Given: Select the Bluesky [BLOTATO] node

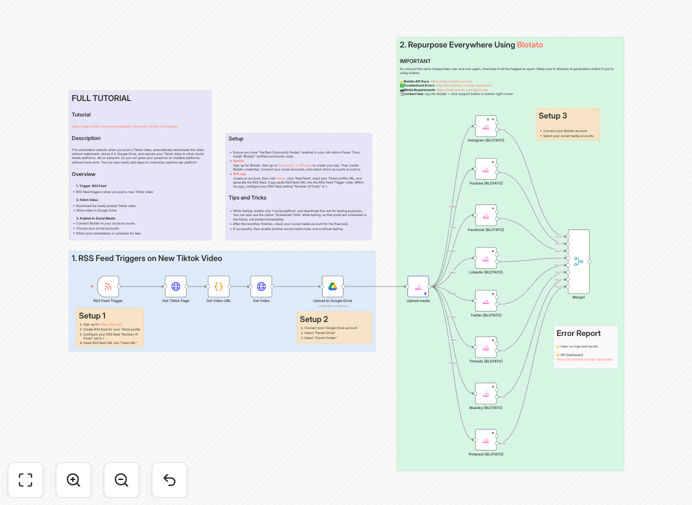Looking at the screenshot, I should (486, 394).
